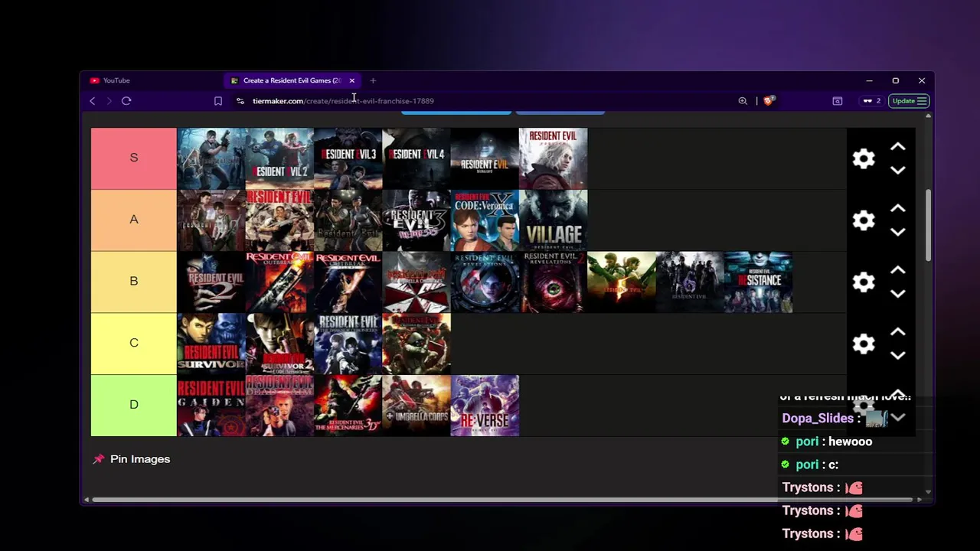Select Resident Evil 2 remake cover in S tier

tap(279, 158)
